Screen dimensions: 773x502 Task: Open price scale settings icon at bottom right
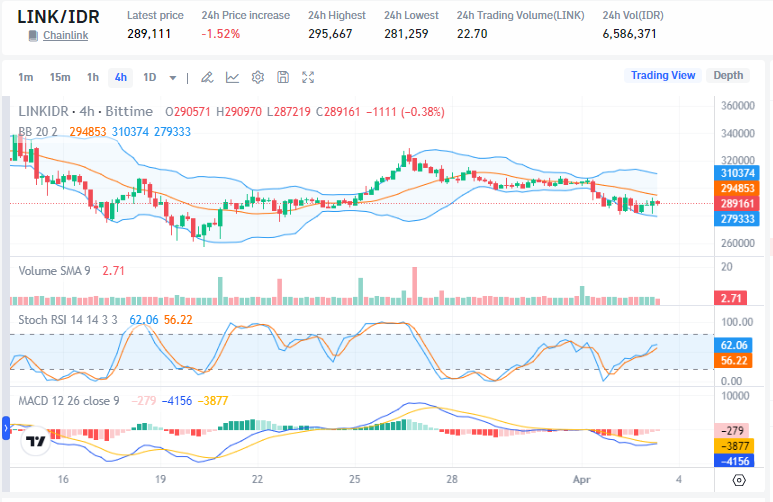[739, 480]
